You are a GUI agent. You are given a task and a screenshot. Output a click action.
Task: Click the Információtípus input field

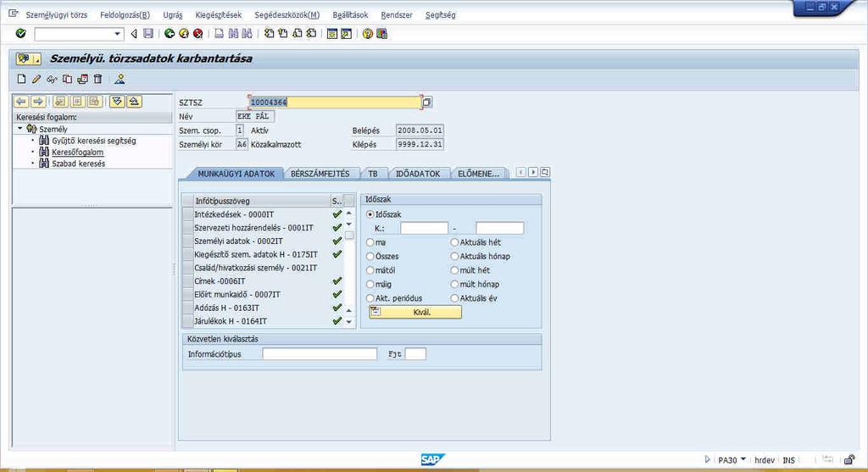click(x=320, y=354)
